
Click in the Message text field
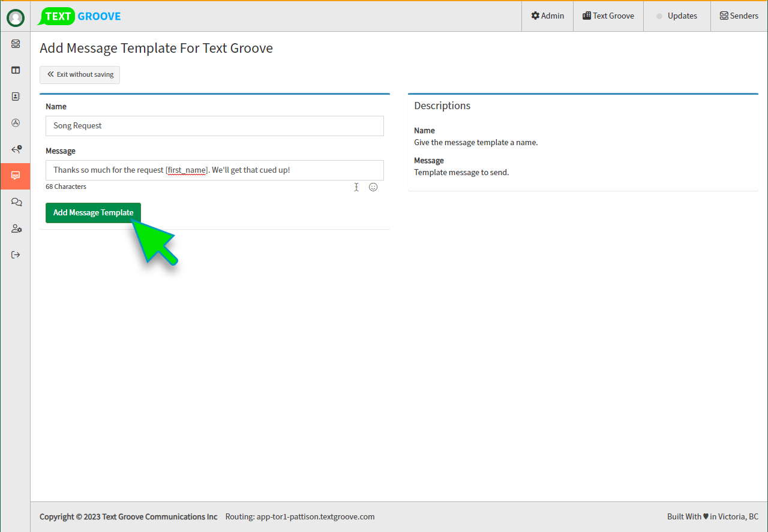[215, 170]
